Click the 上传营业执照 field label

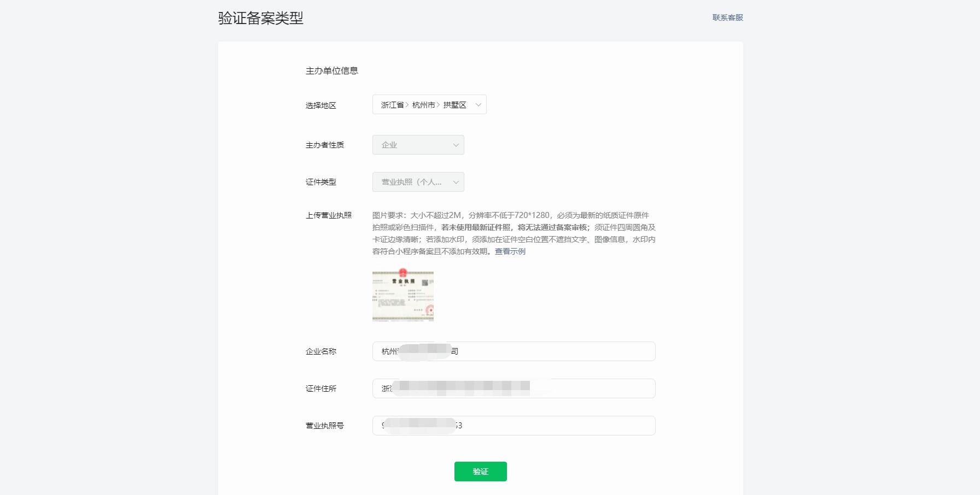click(329, 215)
